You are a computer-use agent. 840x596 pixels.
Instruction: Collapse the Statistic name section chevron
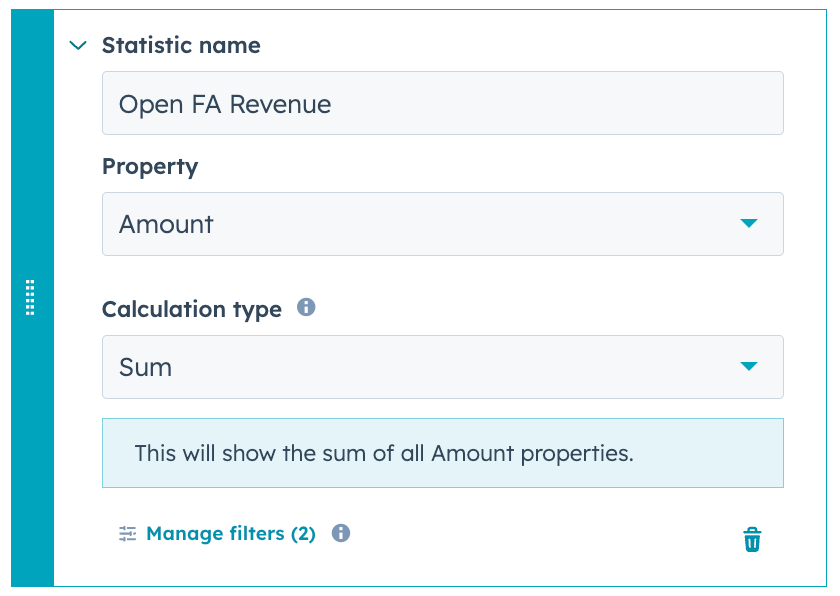[x=78, y=46]
